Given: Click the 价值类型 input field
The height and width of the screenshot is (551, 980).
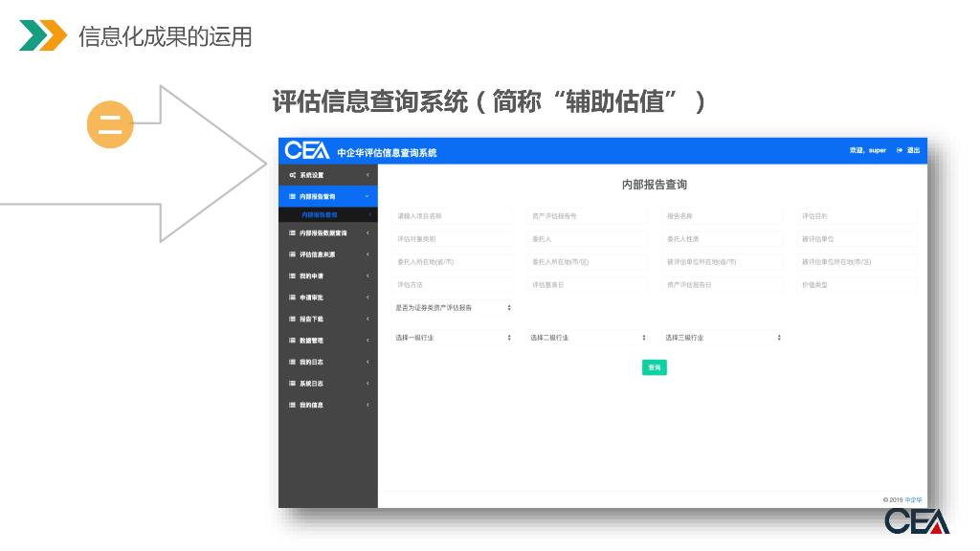Looking at the screenshot, I should click(x=858, y=285).
